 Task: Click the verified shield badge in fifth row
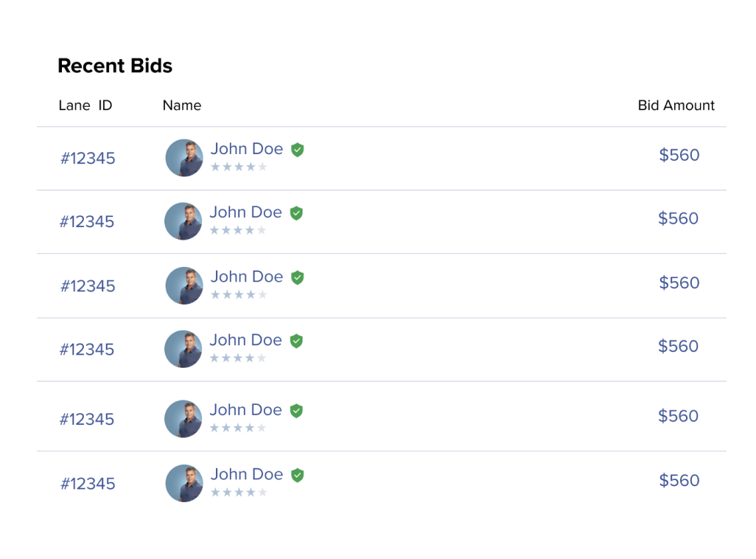coord(296,411)
